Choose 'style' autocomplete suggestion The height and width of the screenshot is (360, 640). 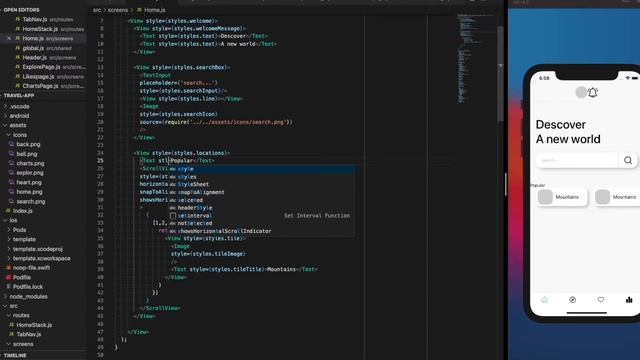261,169
